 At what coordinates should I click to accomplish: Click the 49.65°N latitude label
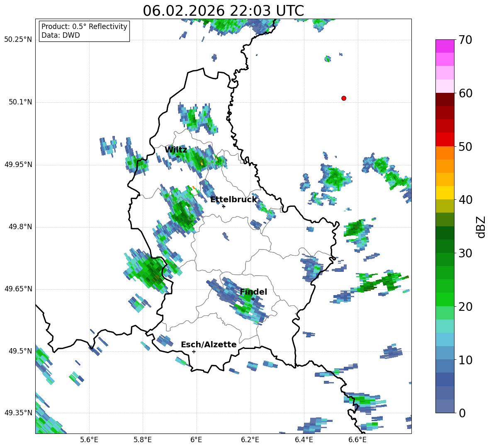click(18, 288)
